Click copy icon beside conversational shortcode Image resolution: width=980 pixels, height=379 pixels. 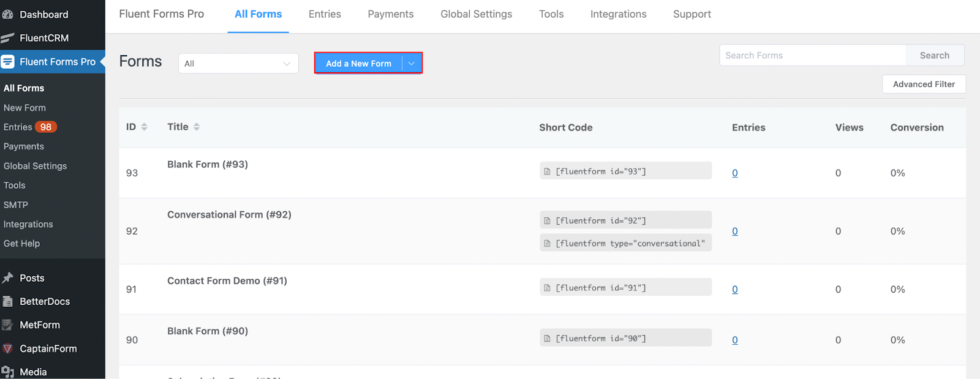click(547, 244)
